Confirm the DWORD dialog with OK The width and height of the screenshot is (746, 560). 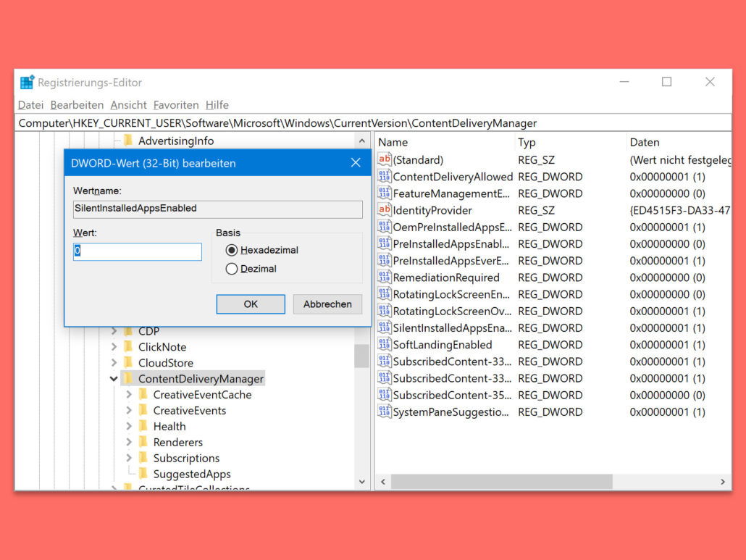click(x=251, y=304)
